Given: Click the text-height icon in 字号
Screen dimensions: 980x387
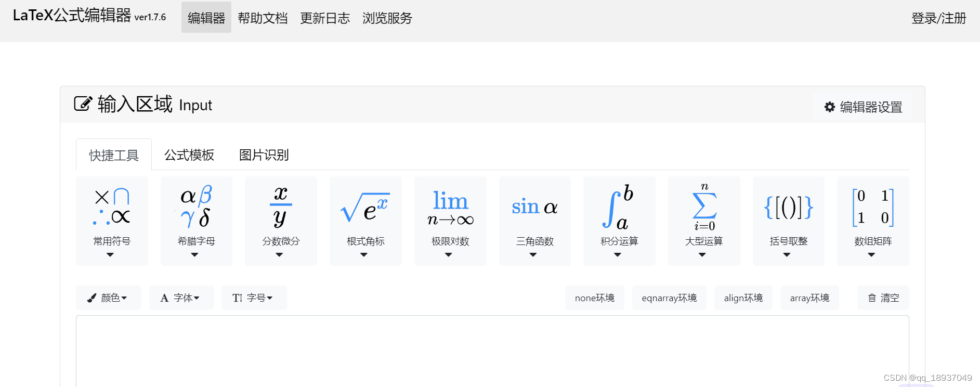Looking at the screenshot, I should pyautogui.click(x=237, y=298).
